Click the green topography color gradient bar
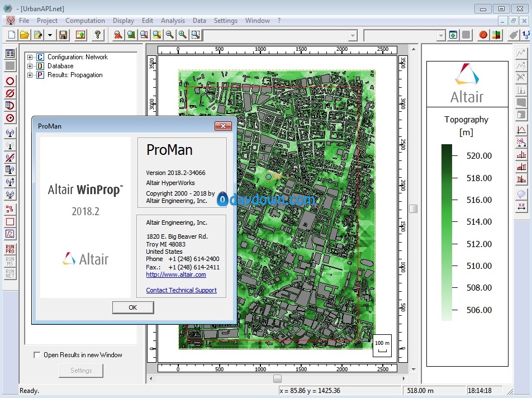 click(x=446, y=233)
